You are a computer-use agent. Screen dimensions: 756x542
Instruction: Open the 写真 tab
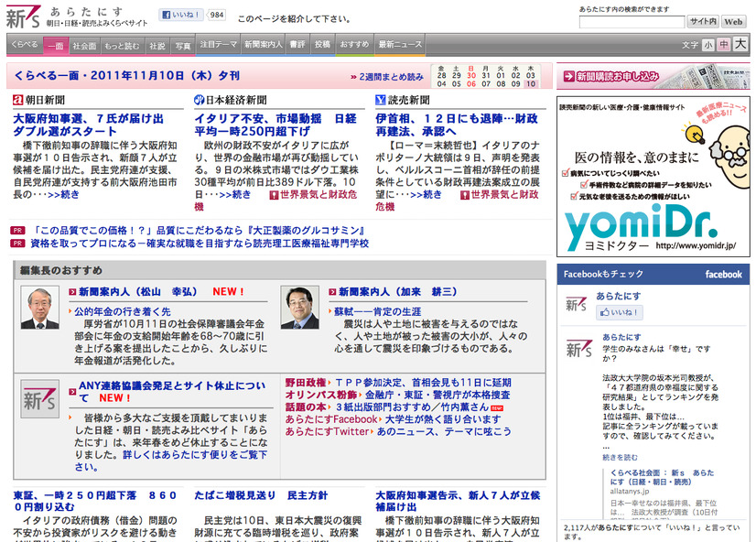(183, 46)
